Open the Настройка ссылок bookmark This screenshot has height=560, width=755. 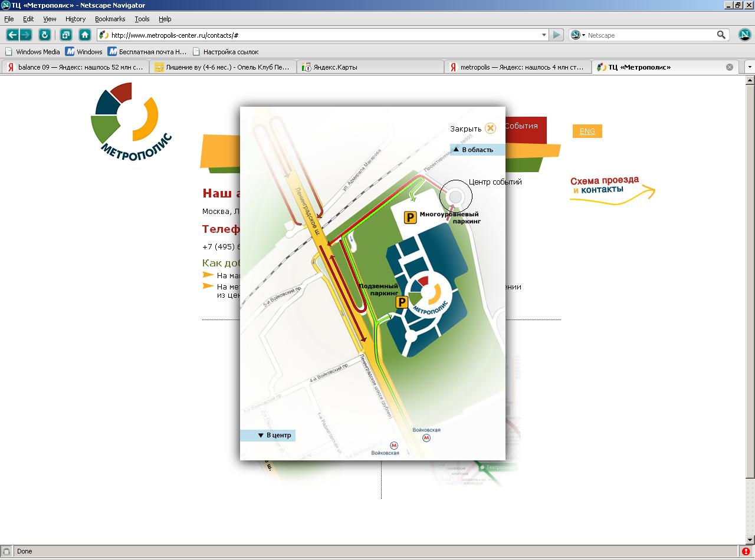point(226,52)
